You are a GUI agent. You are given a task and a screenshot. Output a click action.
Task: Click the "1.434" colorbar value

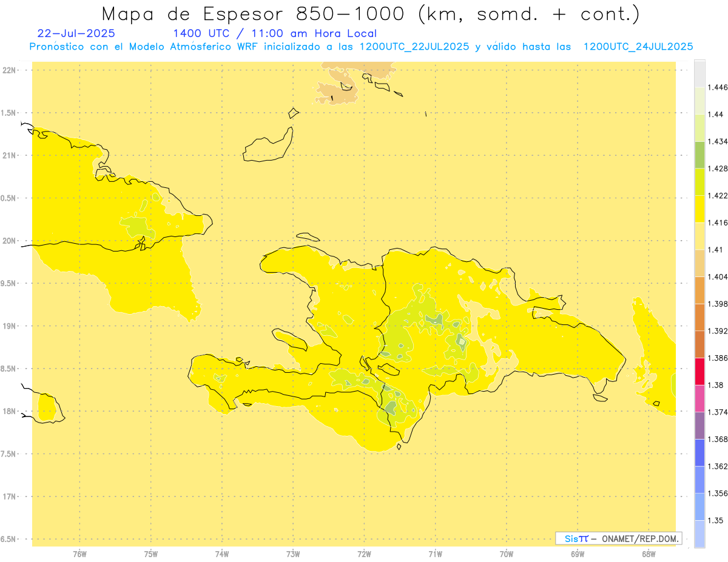(716, 141)
